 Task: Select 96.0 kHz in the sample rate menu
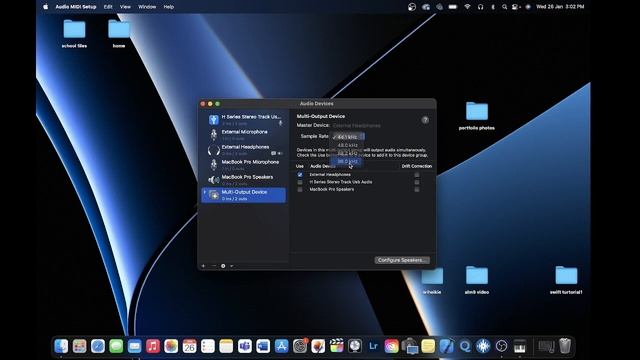click(346, 161)
